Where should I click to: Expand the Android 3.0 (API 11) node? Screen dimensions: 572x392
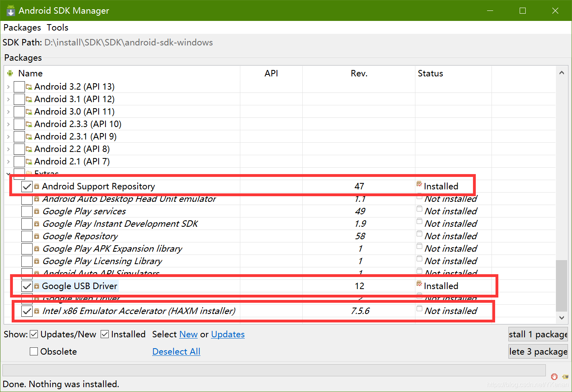8,112
